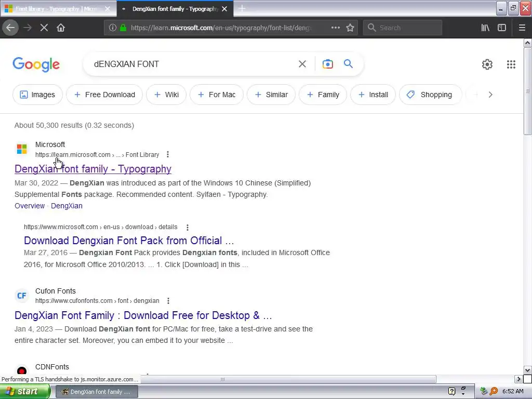The height and width of the screenshot is (399, 532).
Task: Click horizontal scrollbar right arrow
Action: (x=518, y=379)
